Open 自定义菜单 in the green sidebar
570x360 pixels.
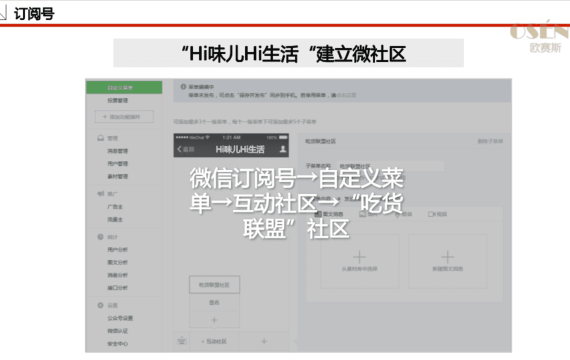click(x=124, y=88)
